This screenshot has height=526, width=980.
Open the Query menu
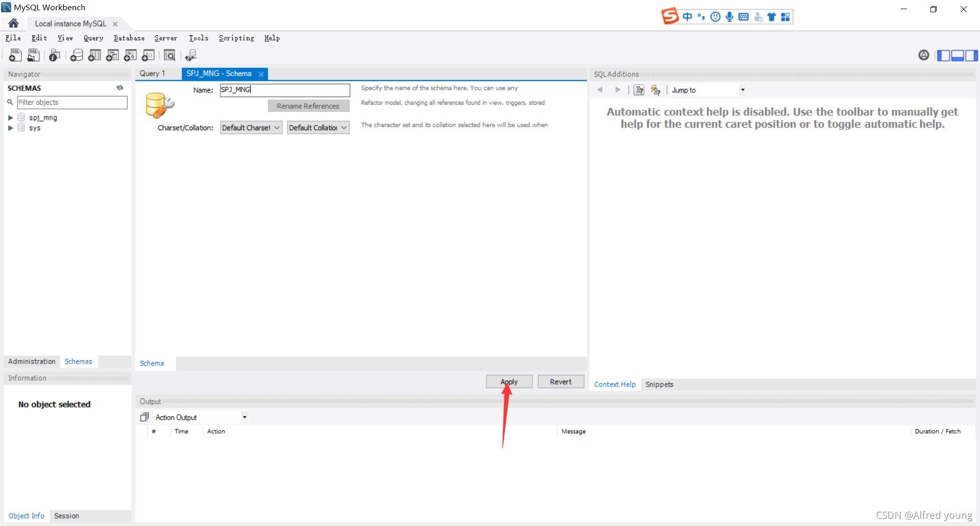point(93,38)
